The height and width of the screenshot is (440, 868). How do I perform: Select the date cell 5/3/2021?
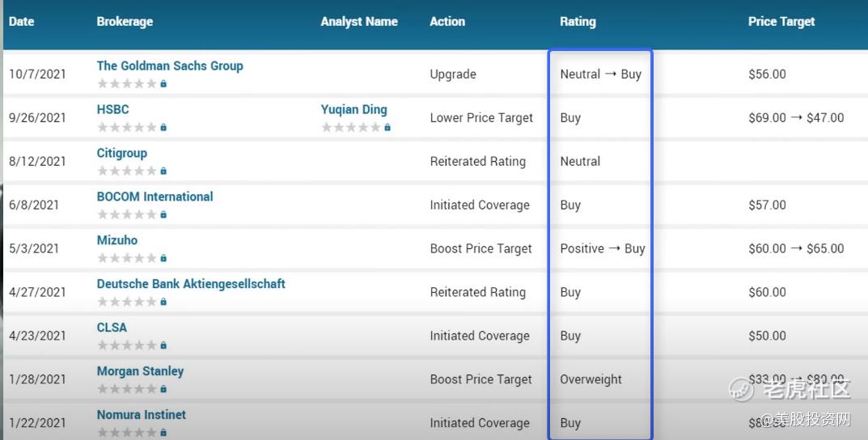click(34, 248)
